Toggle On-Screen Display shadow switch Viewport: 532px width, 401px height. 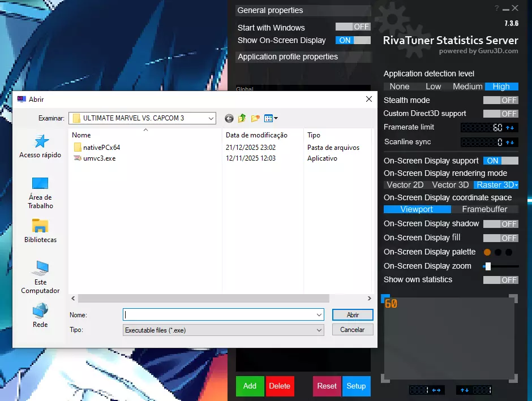click(501, 224)
